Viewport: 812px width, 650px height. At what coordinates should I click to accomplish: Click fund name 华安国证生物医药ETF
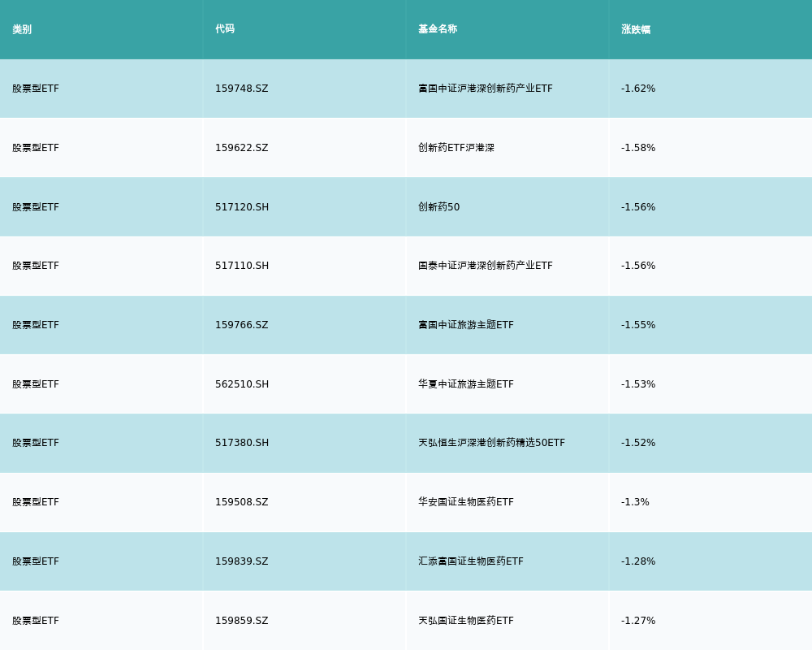[466, 502]
